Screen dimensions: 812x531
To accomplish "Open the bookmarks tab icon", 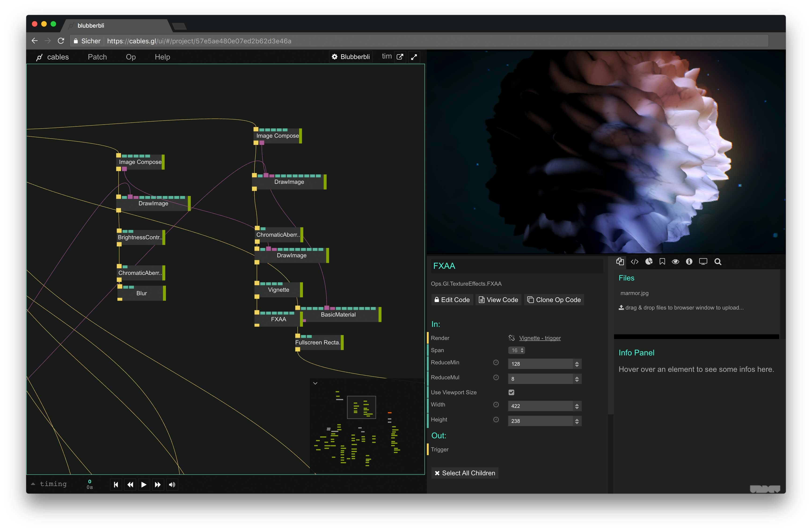I will tap(662, 262).
